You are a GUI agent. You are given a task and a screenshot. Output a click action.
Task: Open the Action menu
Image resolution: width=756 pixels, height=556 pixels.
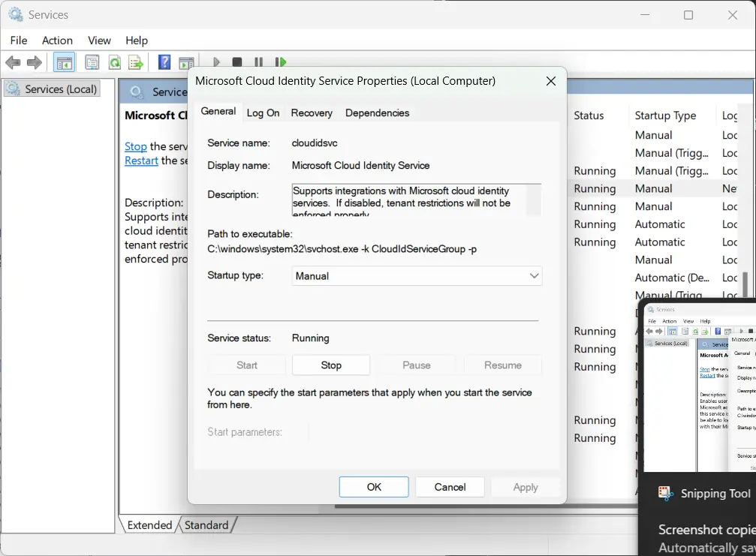coord(56,40)
